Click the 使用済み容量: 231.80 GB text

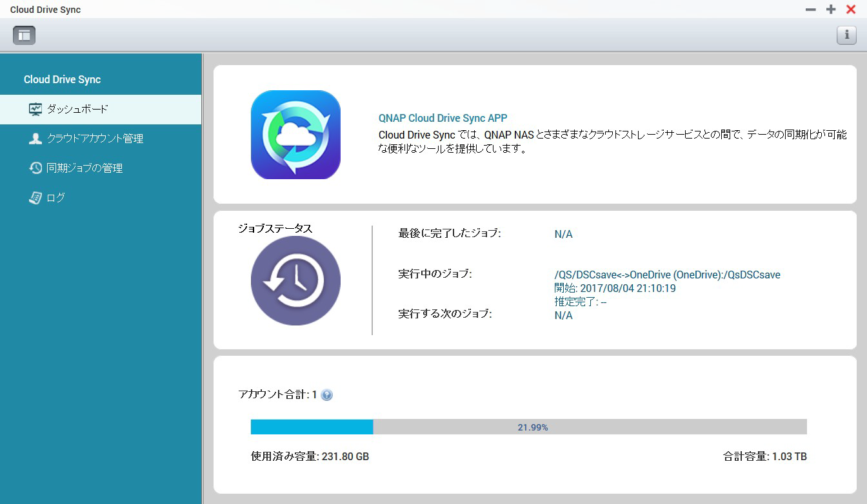click(310, 457)
